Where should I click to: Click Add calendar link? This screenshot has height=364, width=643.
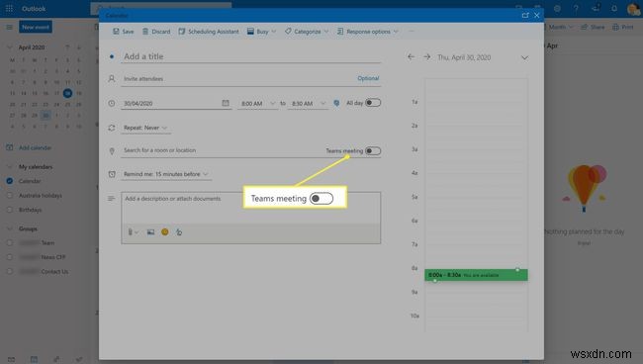tap(35, 147)
